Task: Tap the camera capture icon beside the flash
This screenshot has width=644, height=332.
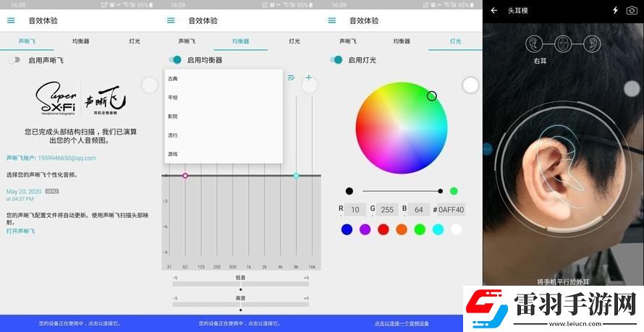Action: [x=632, y=11]
